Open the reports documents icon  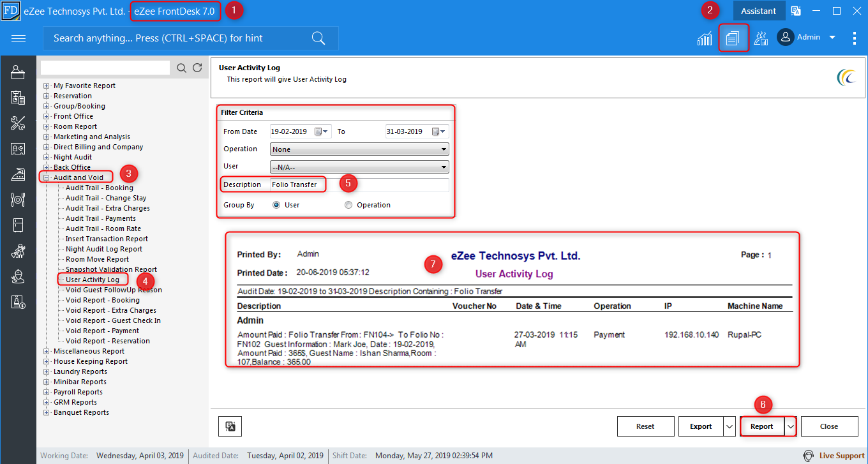[x=733, y=38]
